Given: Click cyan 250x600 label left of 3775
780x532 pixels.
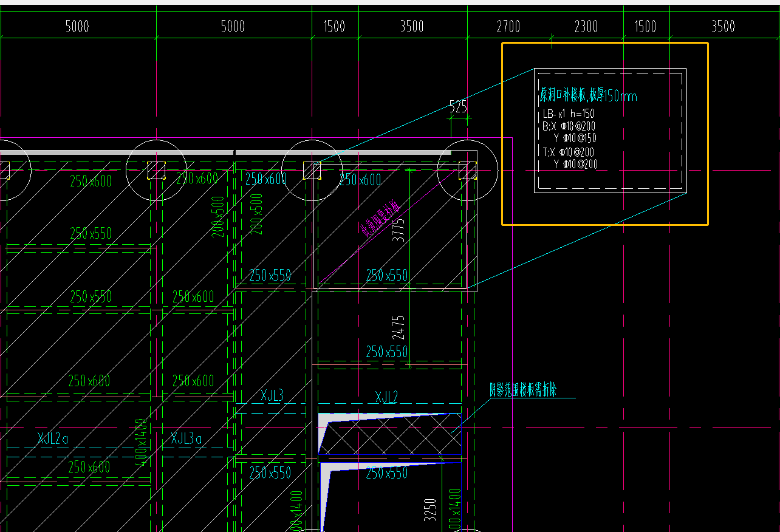Looking at the screenshot, I should pyautogui.click(x=360, y=180).
